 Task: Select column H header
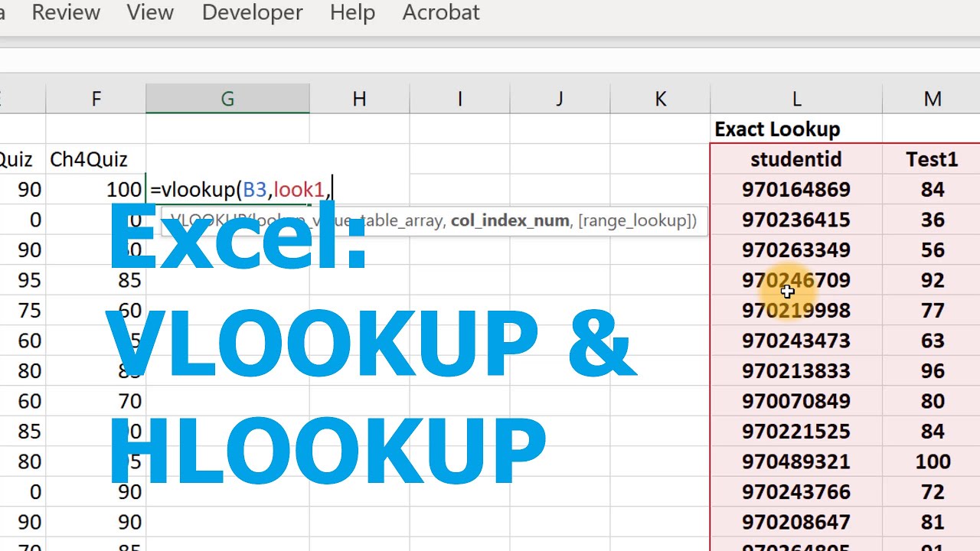pyautogui.click(x=359, y=99)
